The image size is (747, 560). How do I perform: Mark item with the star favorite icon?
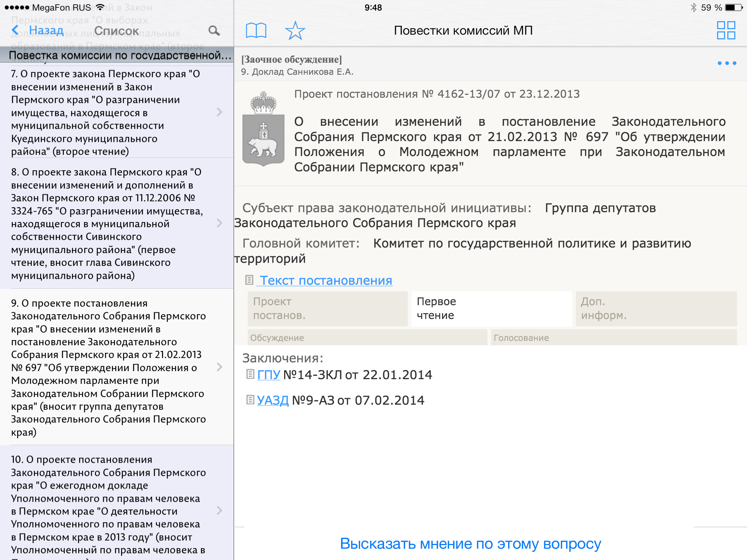click(295, 30)
